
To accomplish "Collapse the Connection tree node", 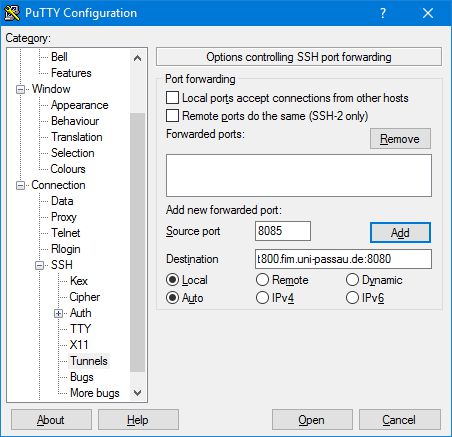I will click(20, 185).
